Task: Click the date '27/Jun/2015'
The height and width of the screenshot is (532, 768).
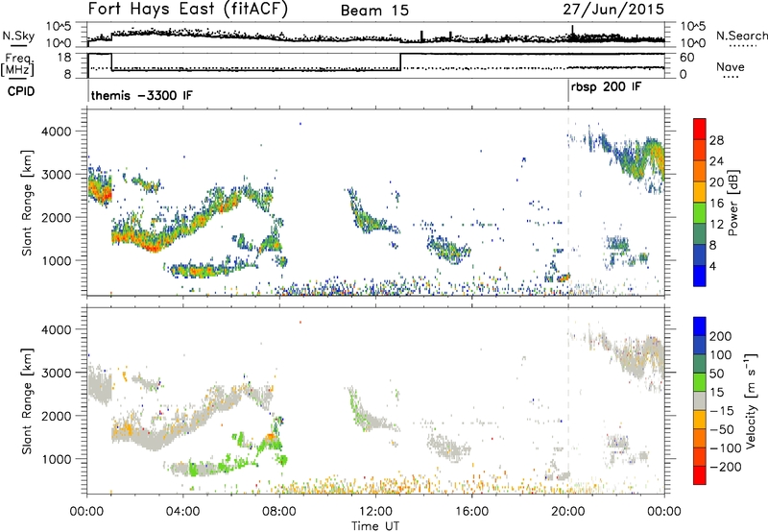Action: pyautogui.click(x=613, y=10)
